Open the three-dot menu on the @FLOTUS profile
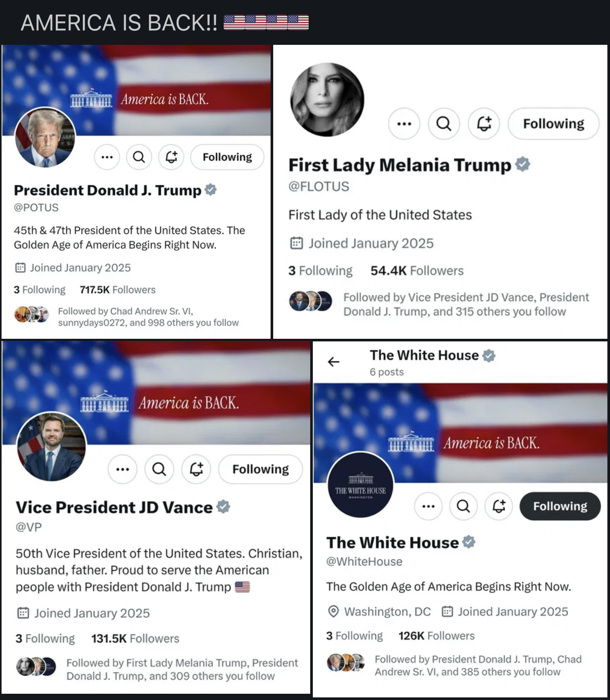 tap(404, 124)
